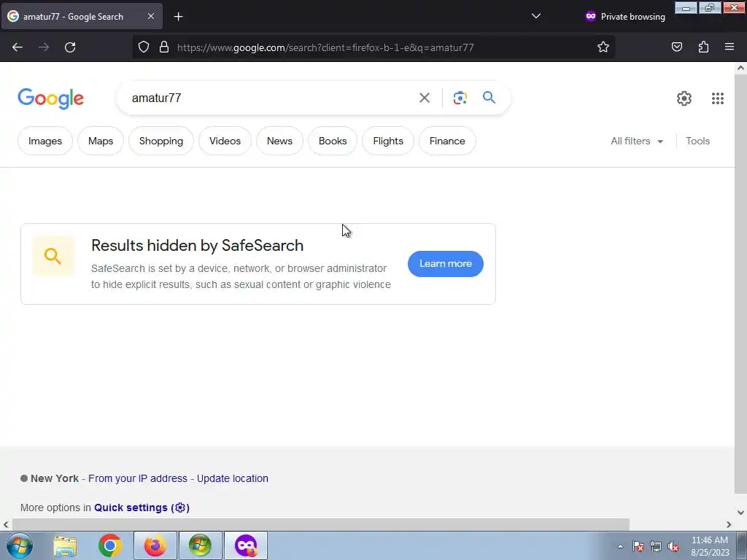Open search Tools
The width and height of the screenshot is (747, 560).
pyautogui.click(x=697, y=141)
